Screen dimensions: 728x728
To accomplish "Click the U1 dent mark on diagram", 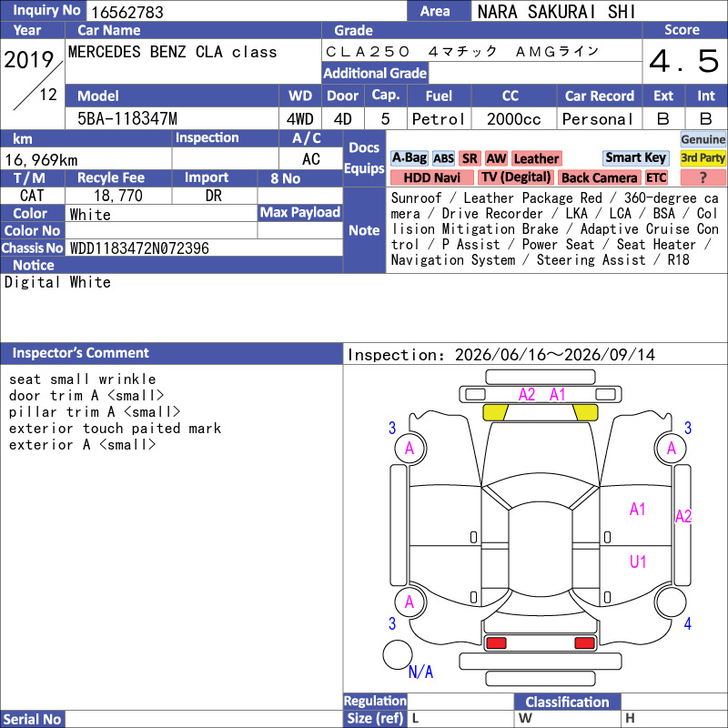I will coord(638,561).
